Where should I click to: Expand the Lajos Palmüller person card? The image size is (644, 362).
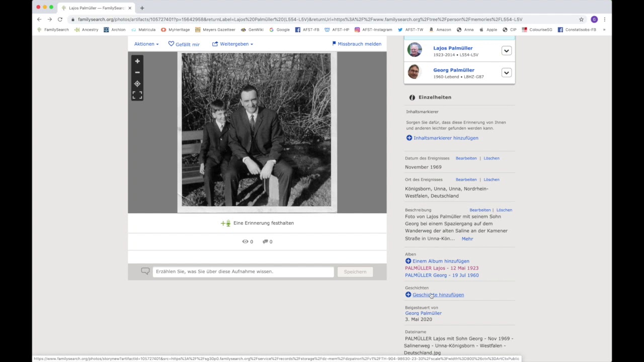pos(506,51)
